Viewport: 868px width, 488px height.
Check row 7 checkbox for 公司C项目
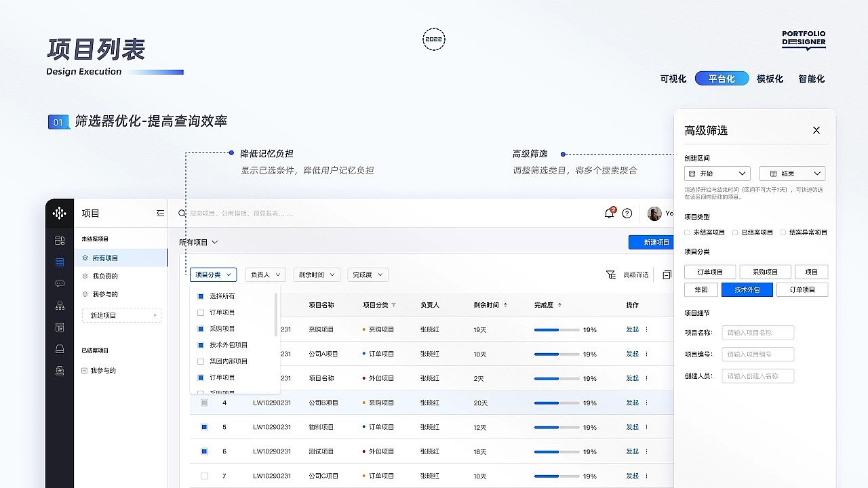click(x=204, y=476)
